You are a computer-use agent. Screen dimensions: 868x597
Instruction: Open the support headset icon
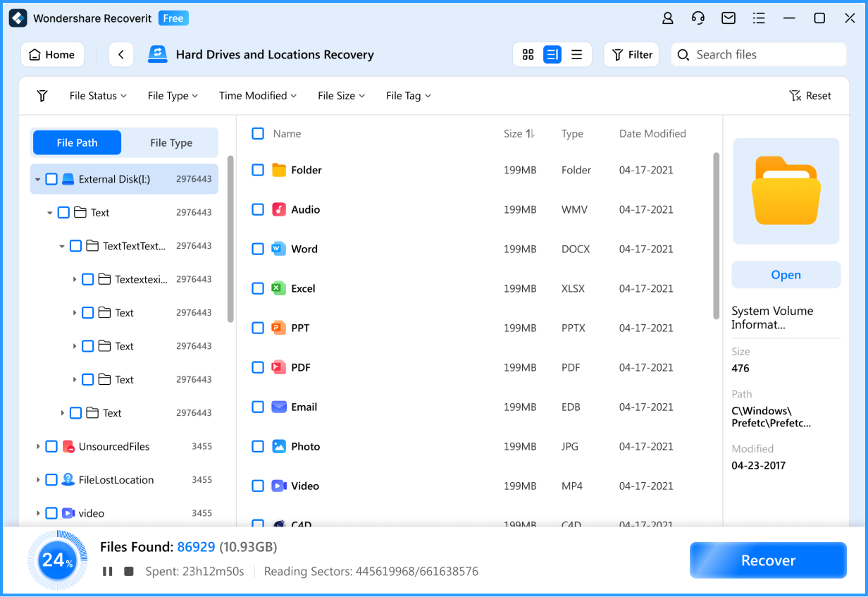point(698,18)
